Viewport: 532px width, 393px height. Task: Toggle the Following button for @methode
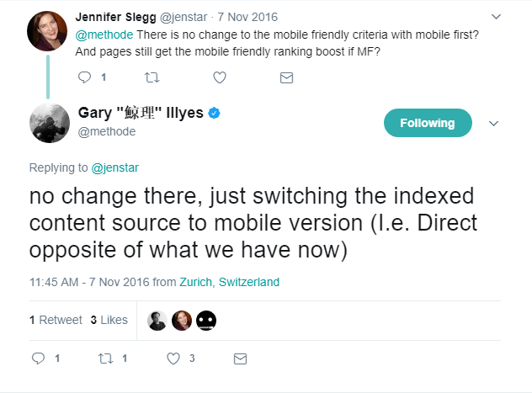point(428,123)
